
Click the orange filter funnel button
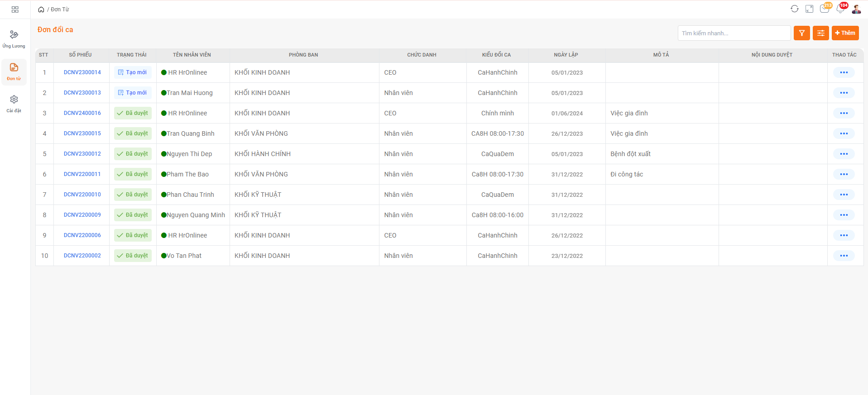click(801, 33)
